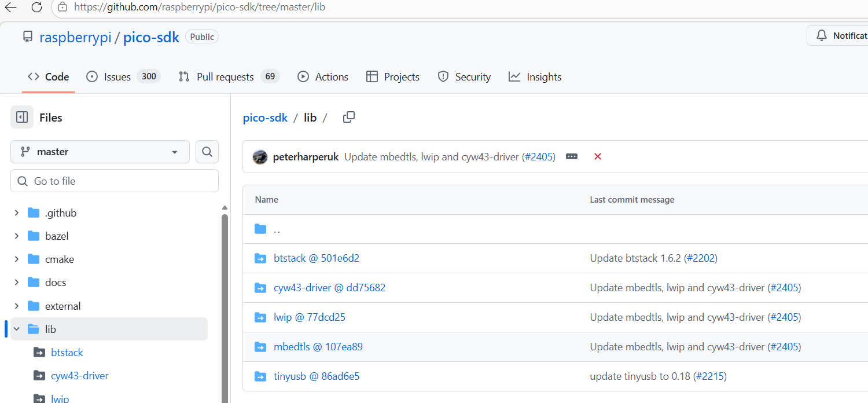This screenshot has height=403, width=868.
Task: Open tinyusb @ 86ad6e5 submodule link
Action: click(x=317, y=376)
